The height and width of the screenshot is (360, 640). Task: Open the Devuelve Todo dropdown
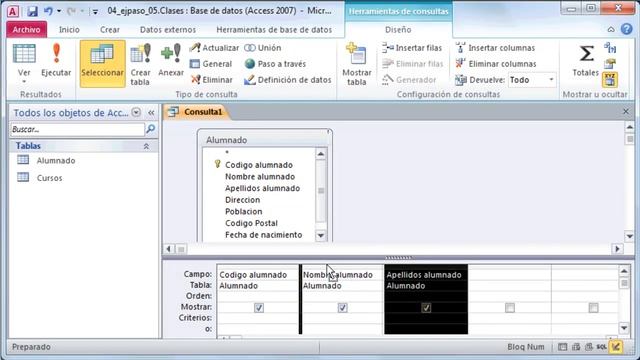pyautogui.click(x=551, y=80)
